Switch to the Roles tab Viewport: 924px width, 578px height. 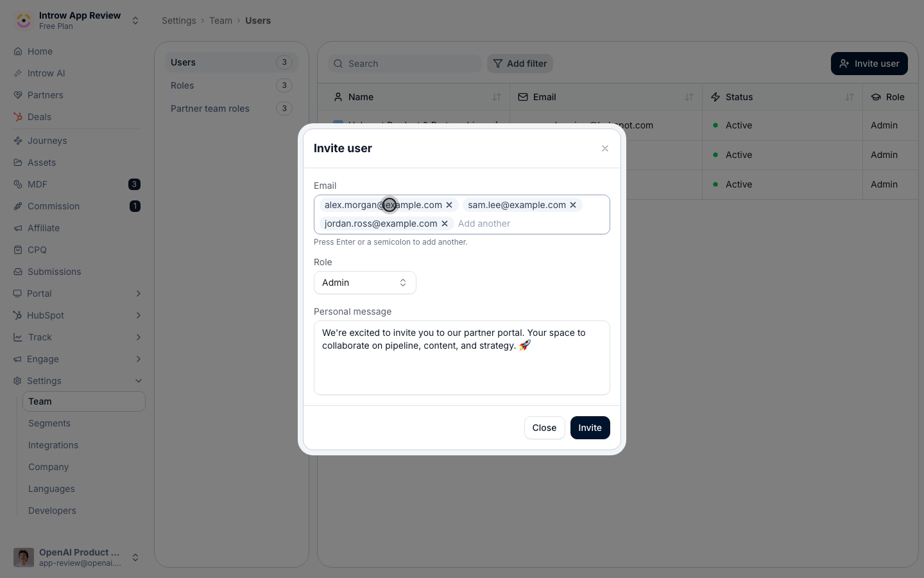point(232,85)
